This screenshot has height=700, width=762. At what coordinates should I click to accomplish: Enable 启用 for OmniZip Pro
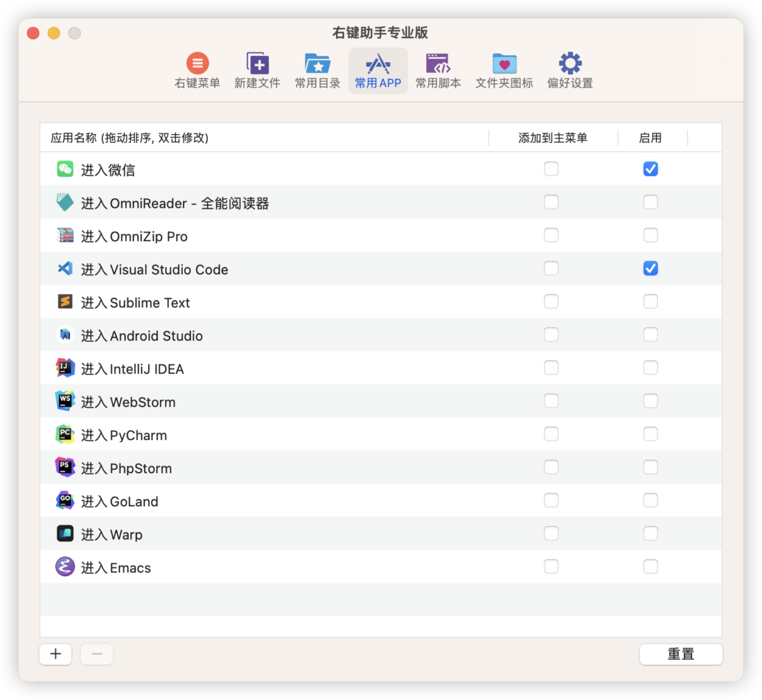[650, 236]
